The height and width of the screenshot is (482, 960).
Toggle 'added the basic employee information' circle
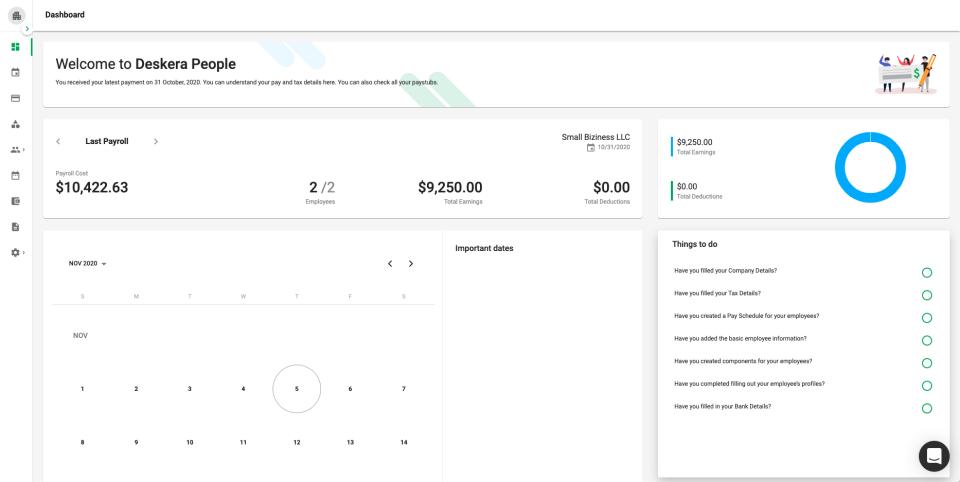click(926, 341)
